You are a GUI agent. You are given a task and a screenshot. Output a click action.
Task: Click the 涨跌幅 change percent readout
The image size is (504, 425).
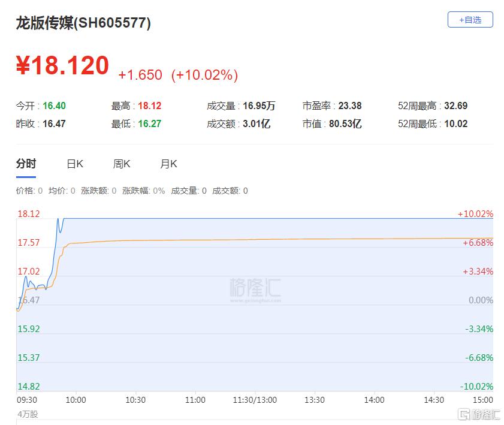click(x=143, y=191)
